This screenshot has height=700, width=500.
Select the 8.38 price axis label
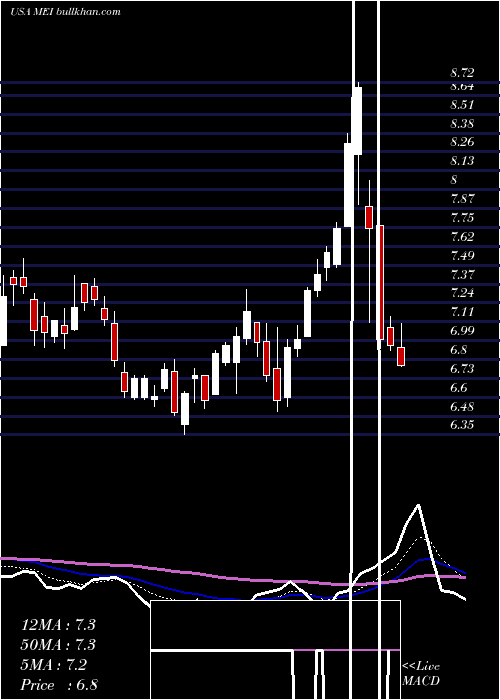pos(462,124)
